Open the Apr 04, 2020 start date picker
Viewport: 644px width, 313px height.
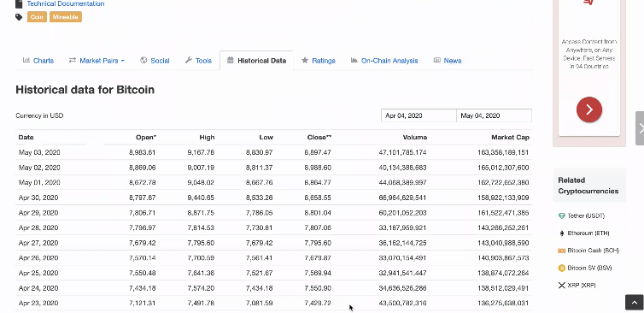coord(419,115)
